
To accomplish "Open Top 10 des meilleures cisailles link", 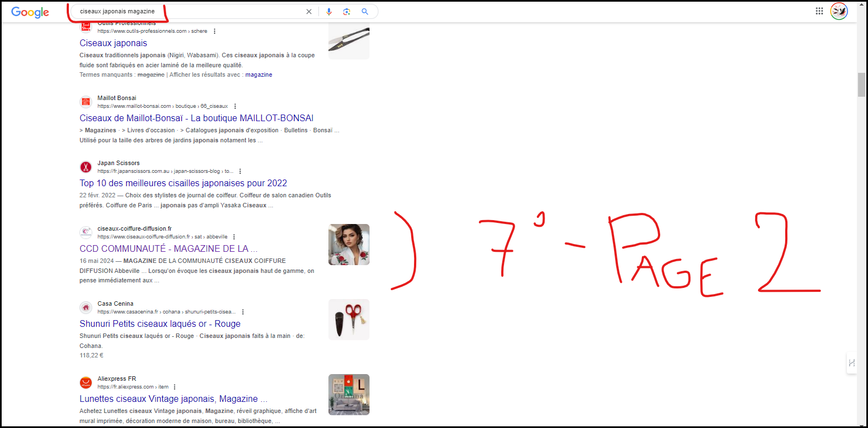I will (x=183, y=183).
